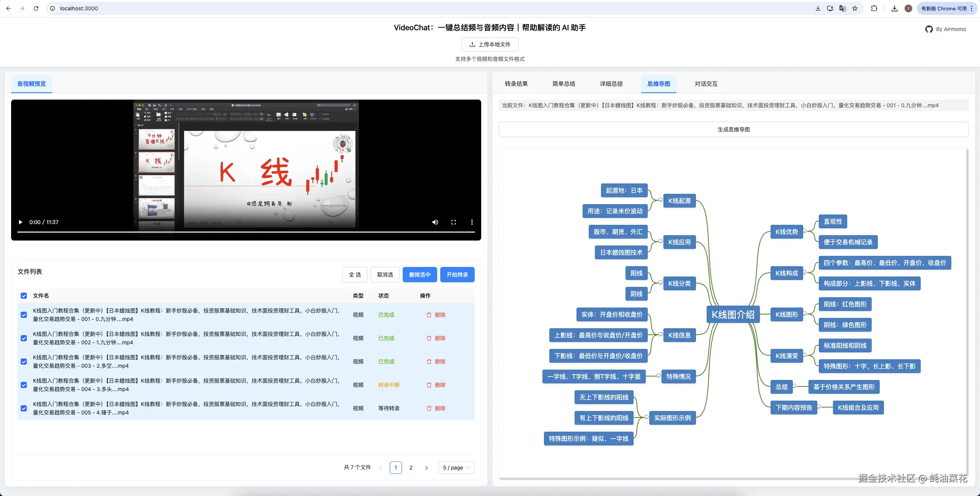Go to next page with the right chevron
This screenshot has height=496, width=980.
[426, 467]
